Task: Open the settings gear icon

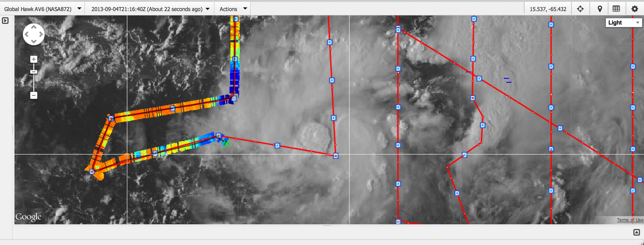Action: (635, 9)
